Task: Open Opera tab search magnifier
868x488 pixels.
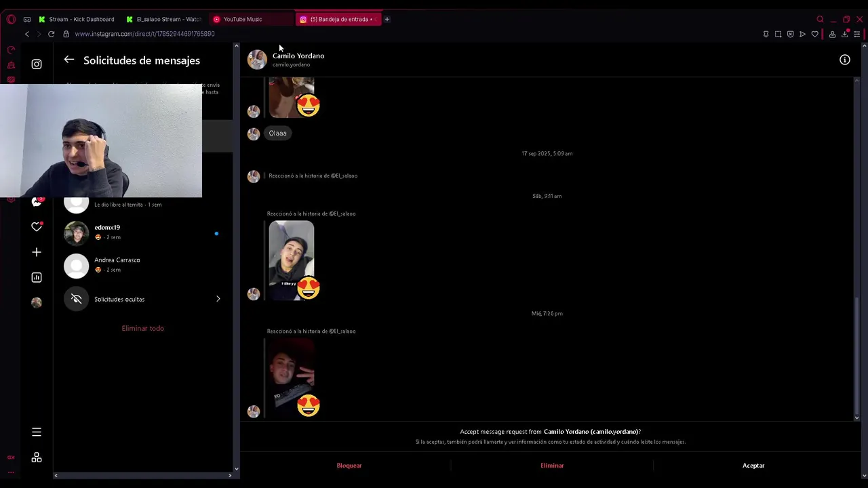Action: tap(820, 19)
